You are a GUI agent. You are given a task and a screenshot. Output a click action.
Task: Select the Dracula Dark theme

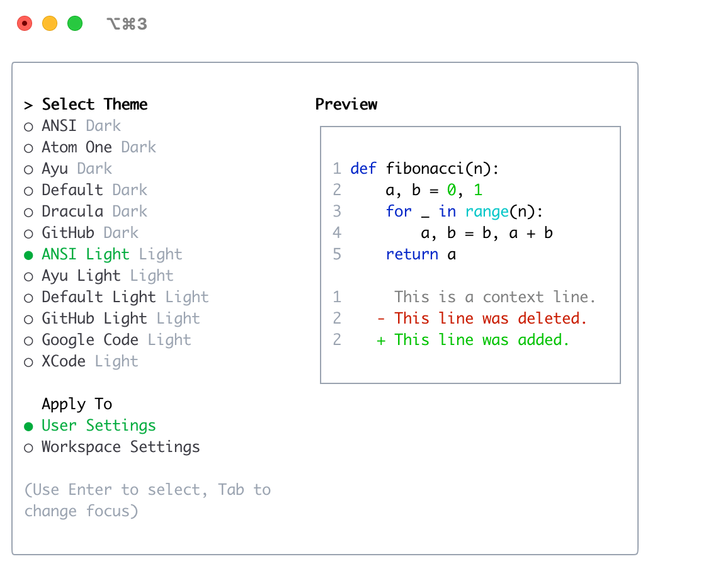pos(94,211)
